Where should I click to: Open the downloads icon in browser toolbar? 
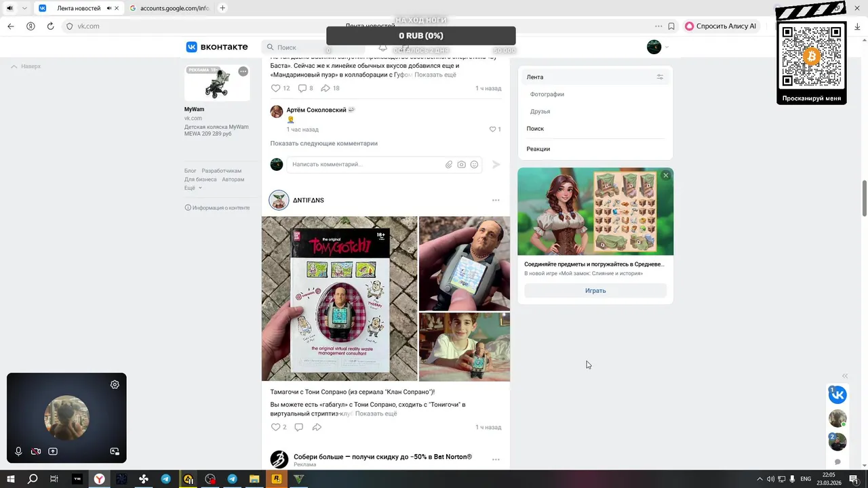click(x=857, y=26)
